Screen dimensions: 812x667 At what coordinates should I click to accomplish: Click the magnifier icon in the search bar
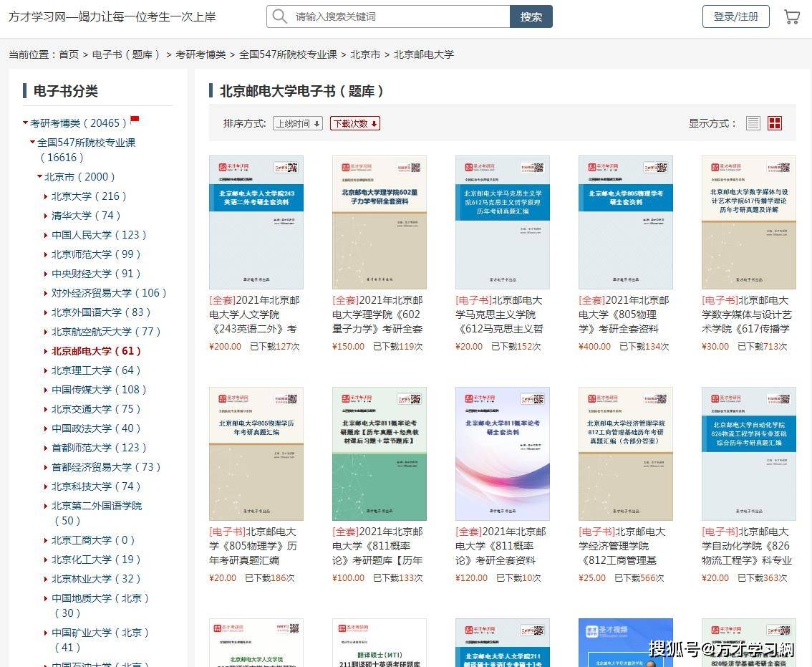279,16
